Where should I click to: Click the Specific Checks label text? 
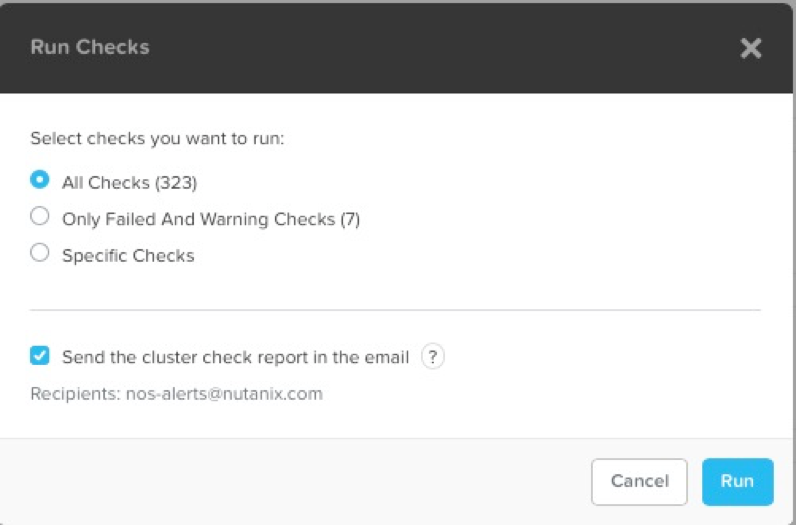pyautogui.click(x=128, y=255)
